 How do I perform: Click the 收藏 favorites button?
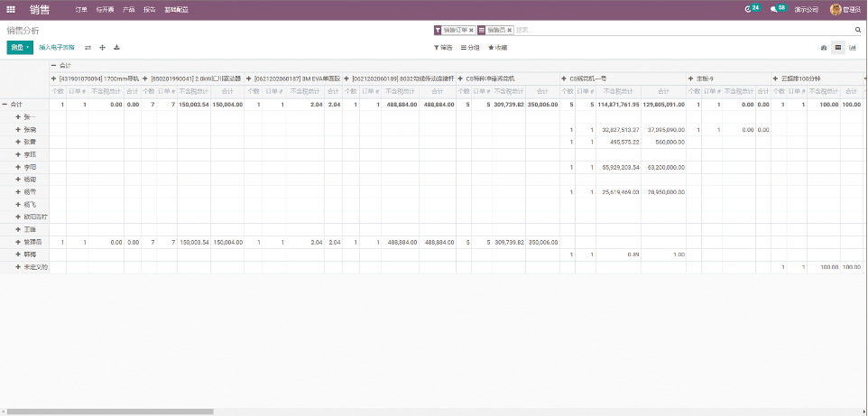pyautogui.click(x=497, y=47)
